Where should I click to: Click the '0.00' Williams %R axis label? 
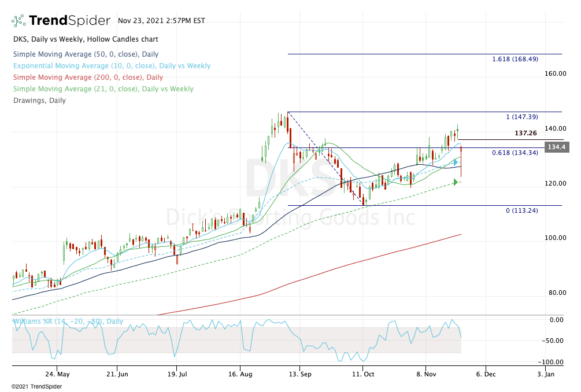coord(557,320)
